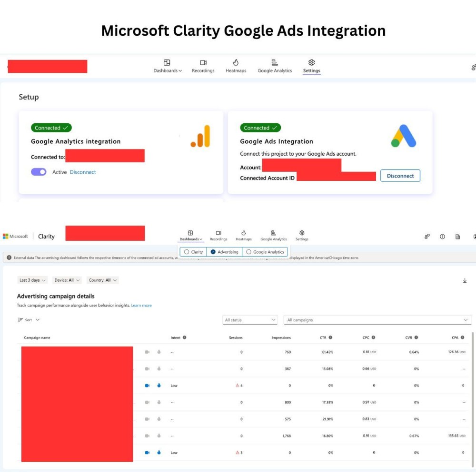This screenshot has width=476, height=476.
Task: Click the 126.36 USD CPA value
Action: pyautogui.click(x=456, y=352)
